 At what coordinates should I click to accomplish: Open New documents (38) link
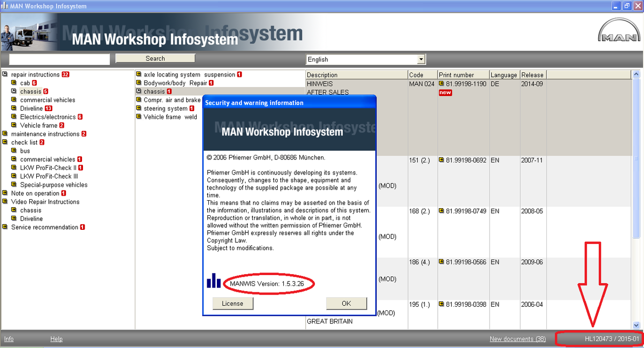[518, 339]
